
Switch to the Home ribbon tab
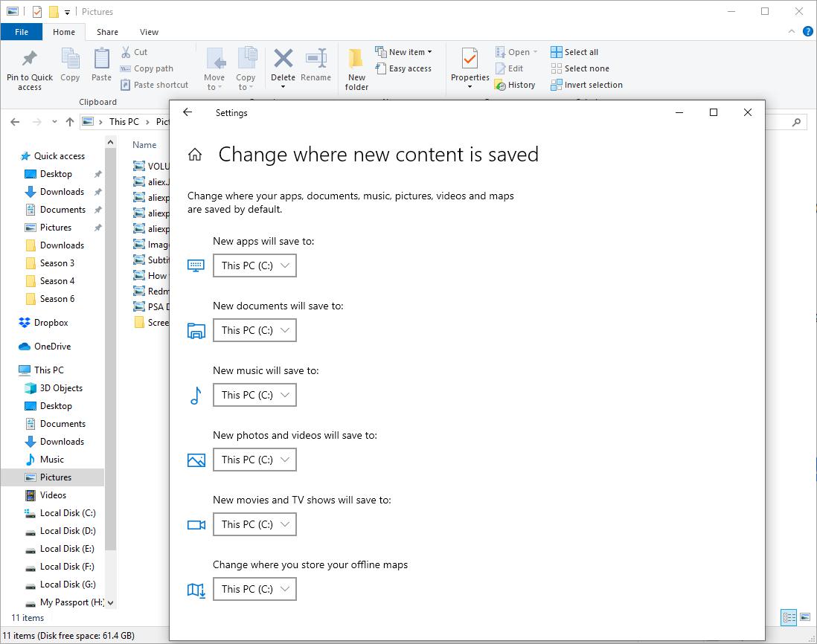[x=63, y=32]
